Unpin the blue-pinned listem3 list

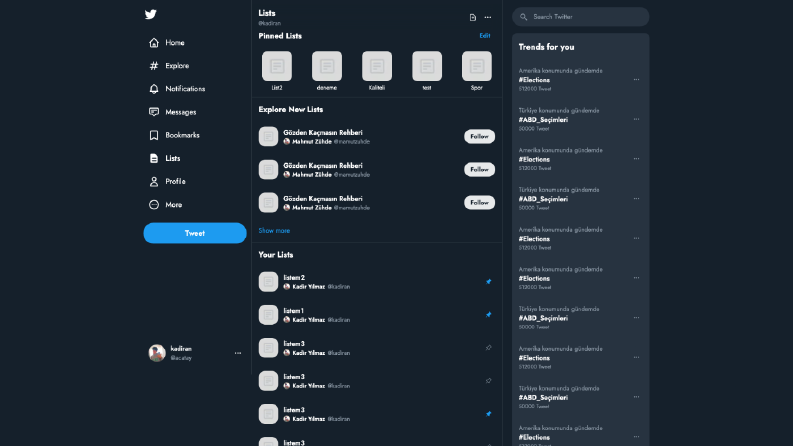(x=489, y=414)
